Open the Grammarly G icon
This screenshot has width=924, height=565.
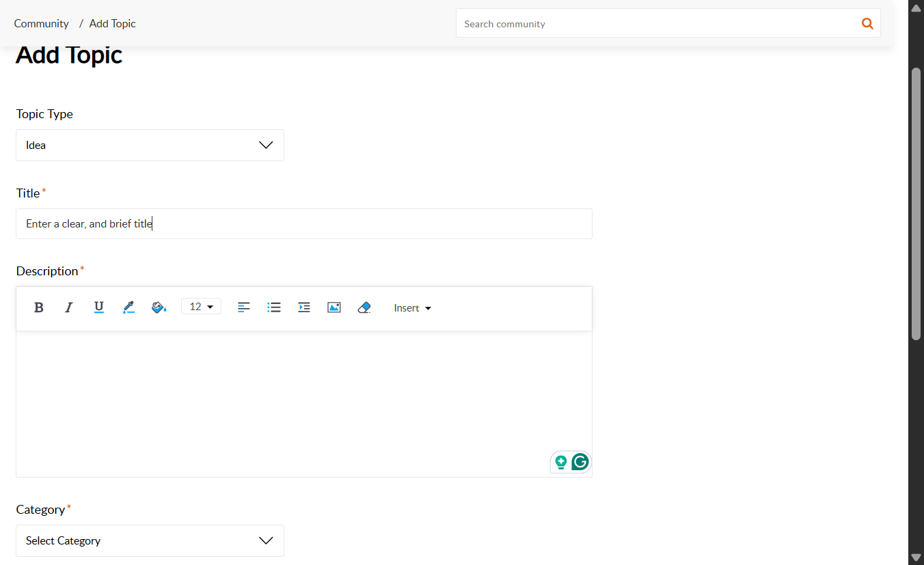pyautogui.click(x=580, y=462)
